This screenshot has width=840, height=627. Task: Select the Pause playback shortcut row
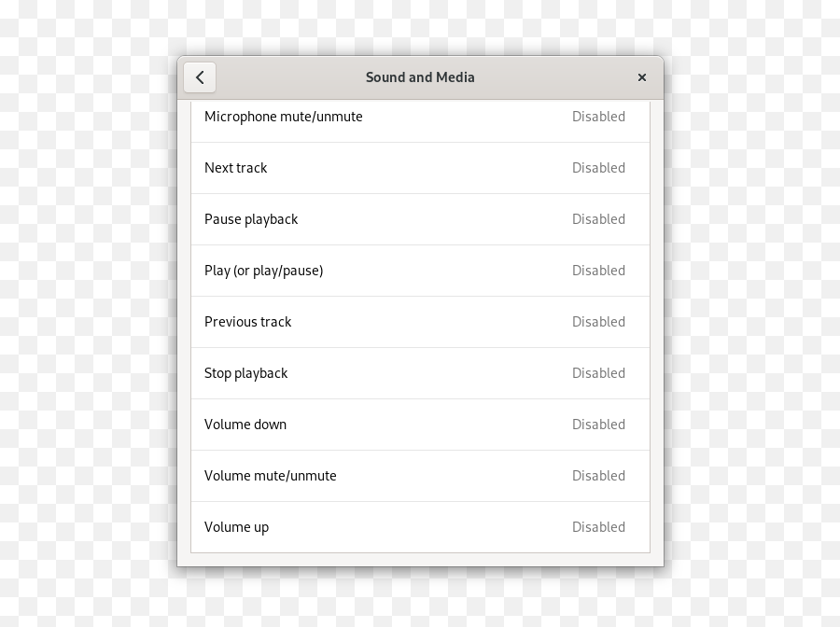(x=421, y=219)
